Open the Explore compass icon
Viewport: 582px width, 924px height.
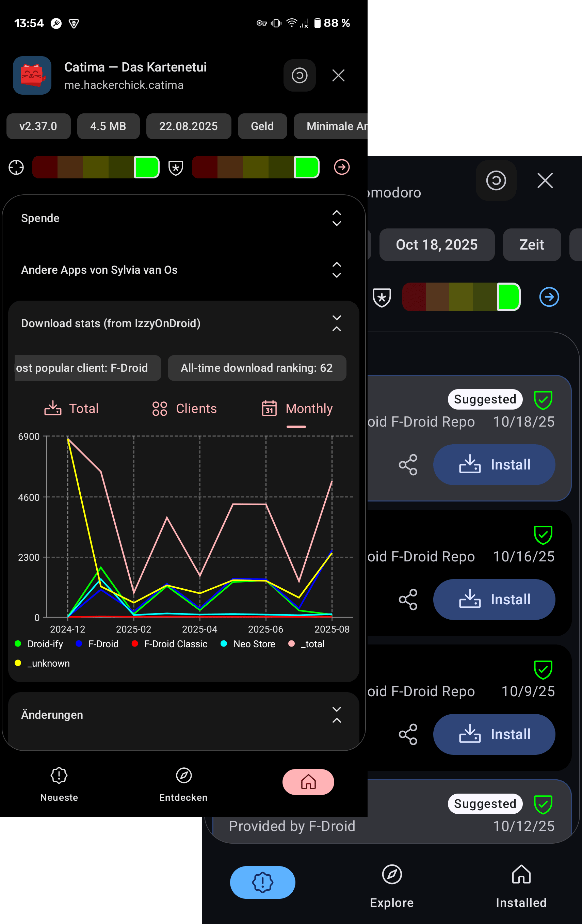click(x=392, y=875)
